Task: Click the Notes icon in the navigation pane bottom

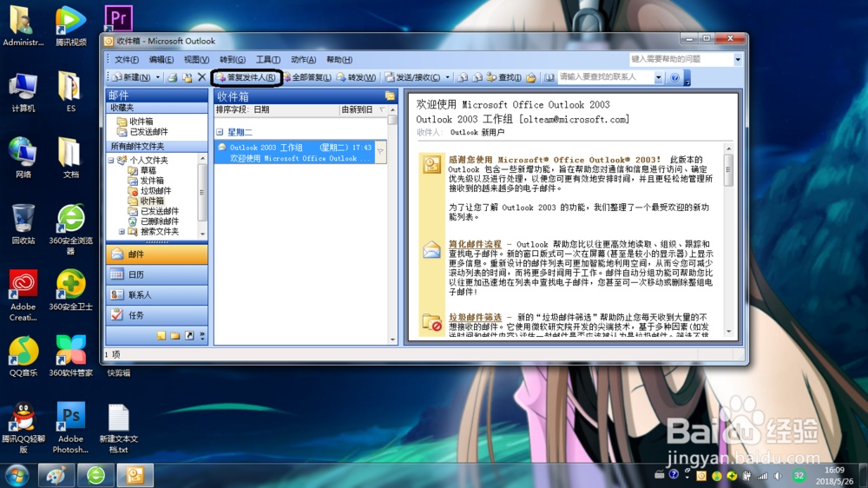Action: (161, 336)
